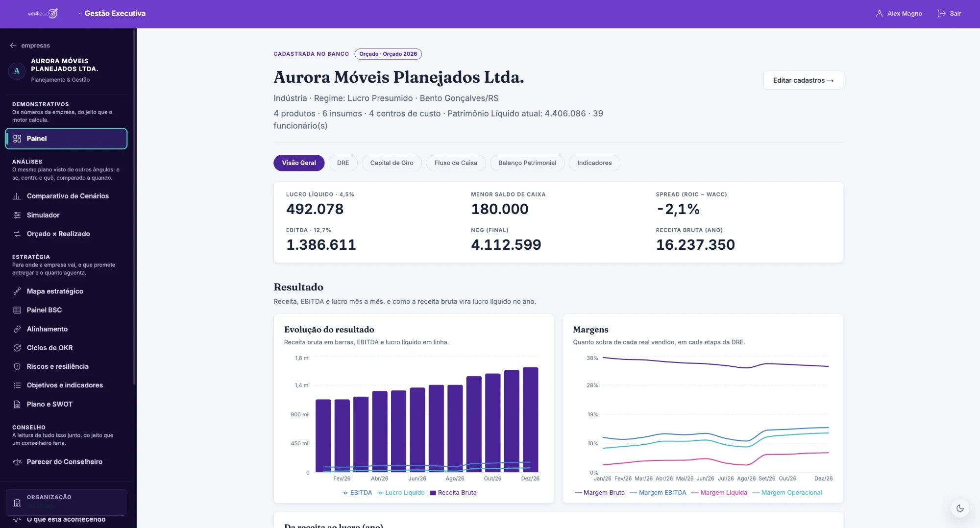Click the vm4leads logo
Image resolution: width=980 pixels, height=528 pixels.
pyautogui.click(x=43, y=14)
